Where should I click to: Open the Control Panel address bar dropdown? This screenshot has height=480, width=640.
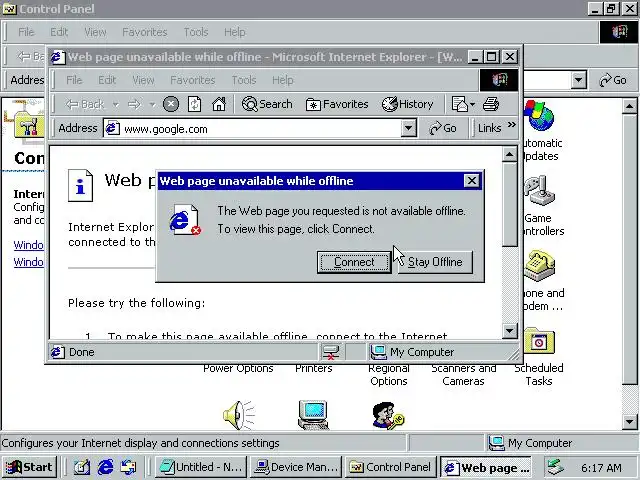(578, 80)
